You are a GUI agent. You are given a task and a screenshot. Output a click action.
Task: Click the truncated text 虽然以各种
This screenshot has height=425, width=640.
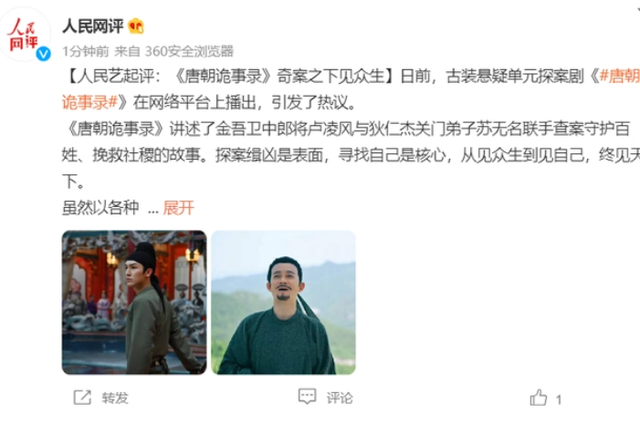point(100,208)
